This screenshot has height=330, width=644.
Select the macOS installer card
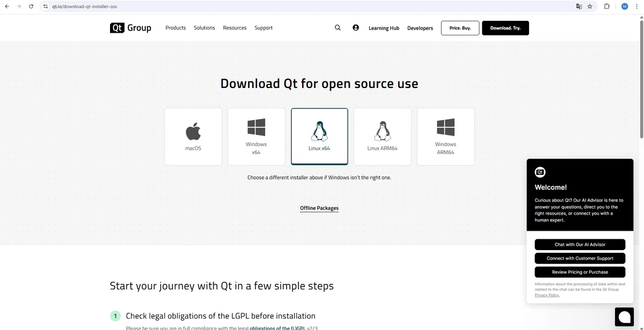(193, 137)
